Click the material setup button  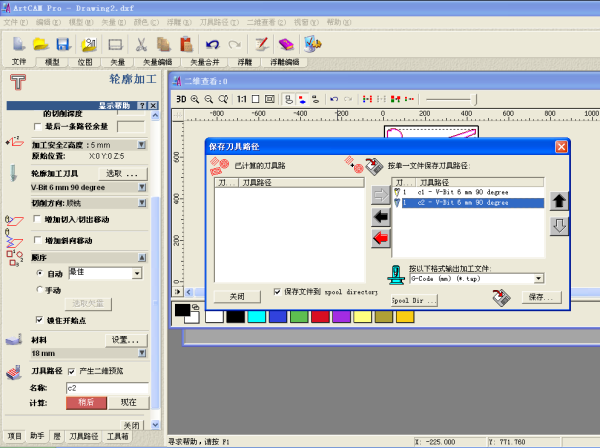click(x=126, y=340)
